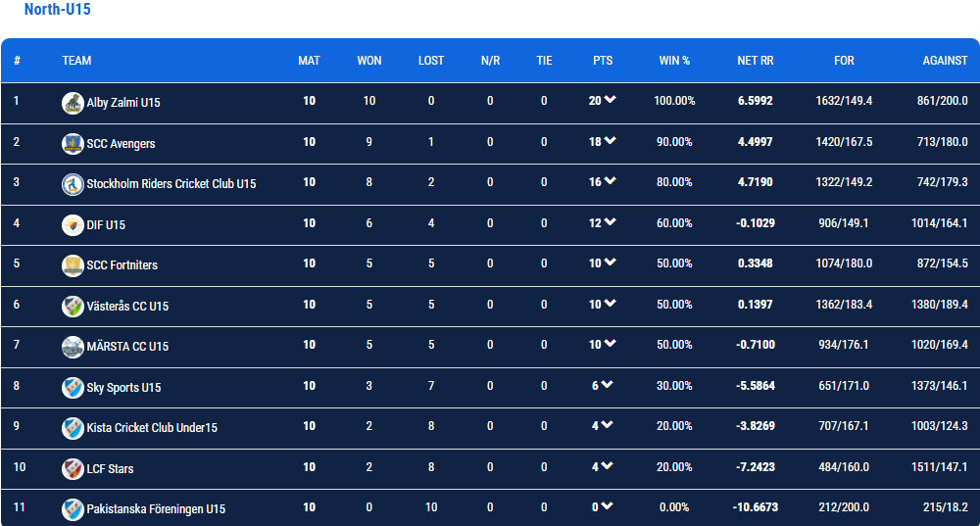The height and width of the screenshot is (526, 980).
Task: Expand points details for Alby Zalmi U15
Action: pos(610,99)
